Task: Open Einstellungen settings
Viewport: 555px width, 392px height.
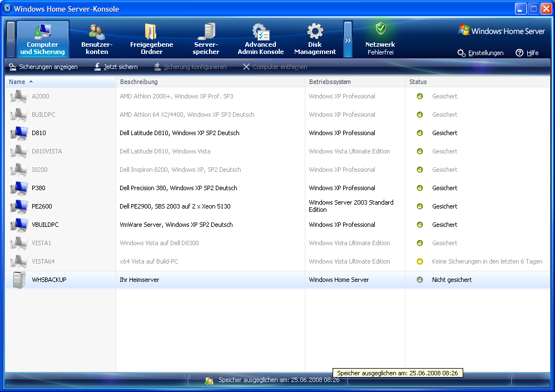Action: 480,53
